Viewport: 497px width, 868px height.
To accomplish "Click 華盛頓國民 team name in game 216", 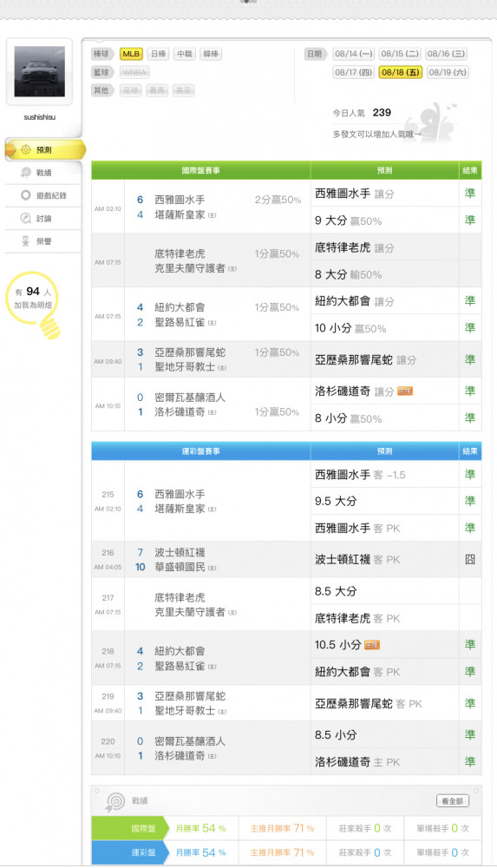I will [x=180, y=567].
